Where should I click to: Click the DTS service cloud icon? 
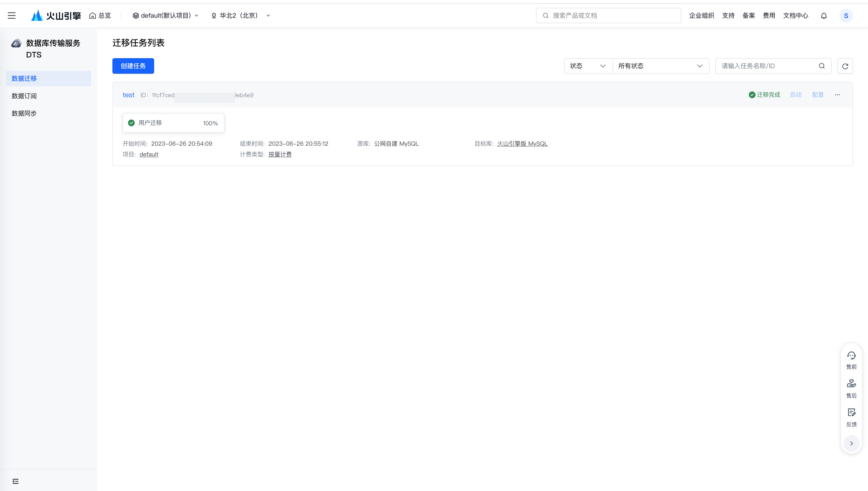[16, 44]
